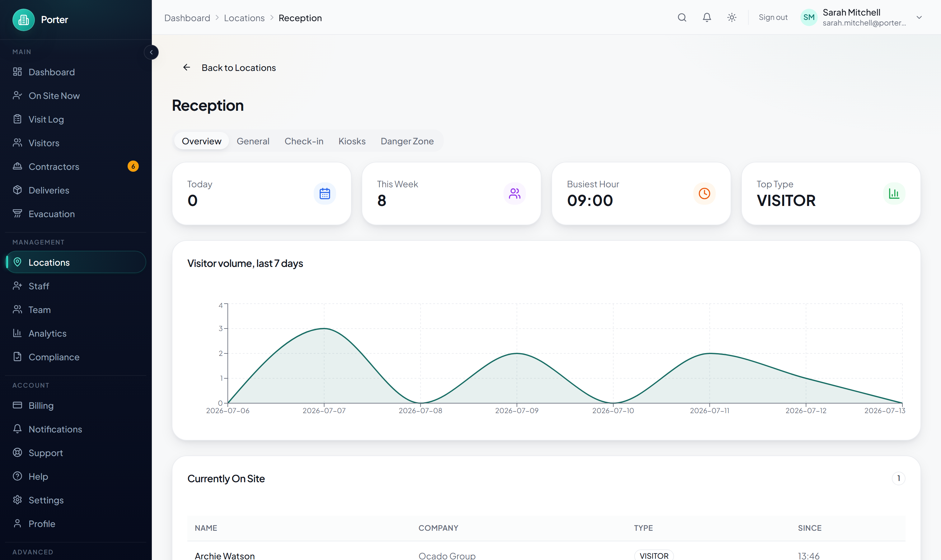Go to Visitors page

click(76, 142)
